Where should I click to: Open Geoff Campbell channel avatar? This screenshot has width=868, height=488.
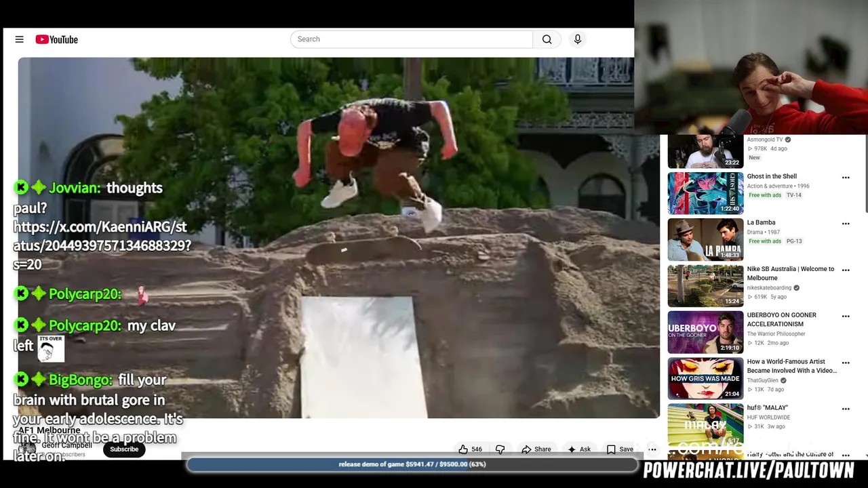point(27,448)
